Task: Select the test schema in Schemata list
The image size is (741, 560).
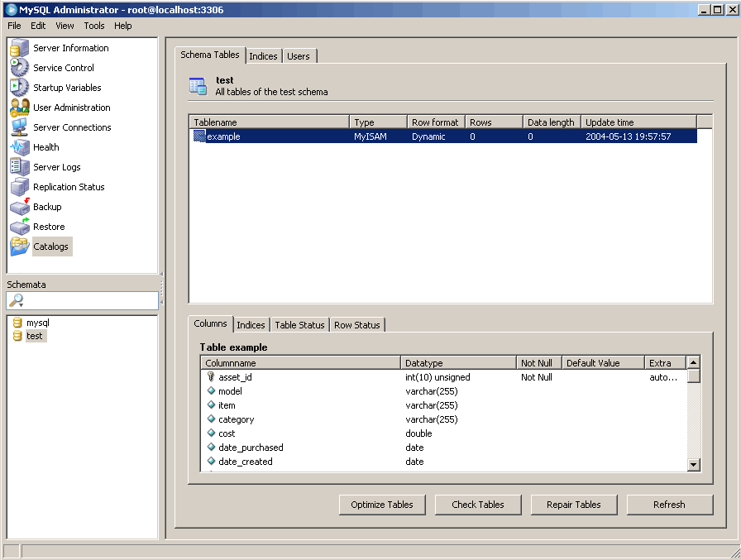Action: (34, 336)
